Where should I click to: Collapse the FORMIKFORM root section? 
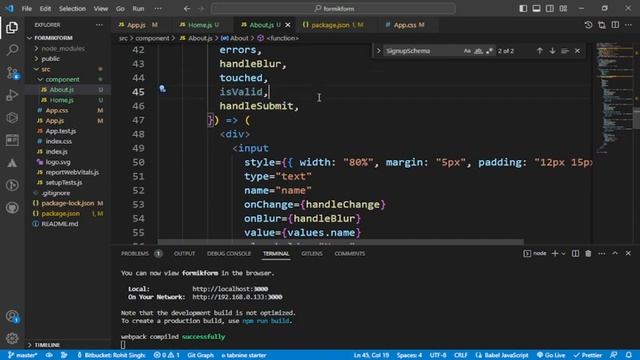coord(53,38)
